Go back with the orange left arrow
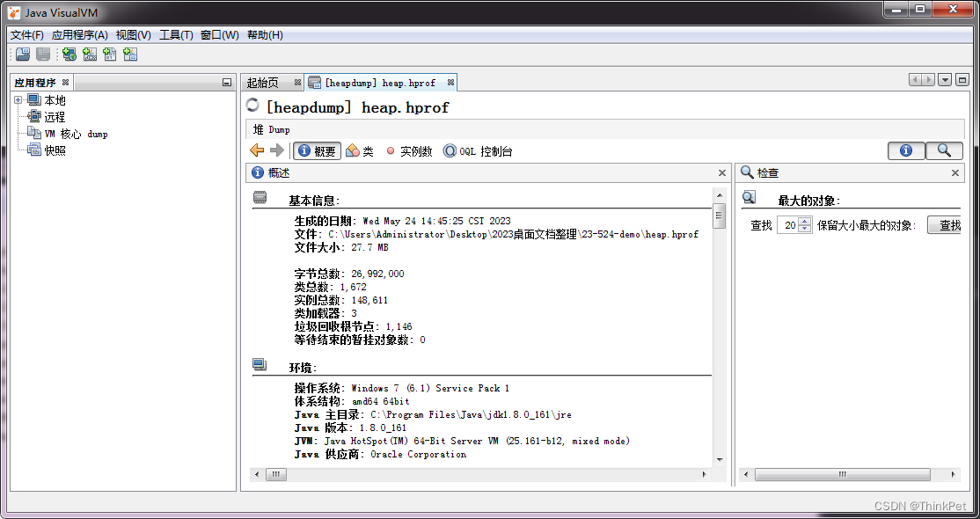980x519 pixels. tap(257, 150)
